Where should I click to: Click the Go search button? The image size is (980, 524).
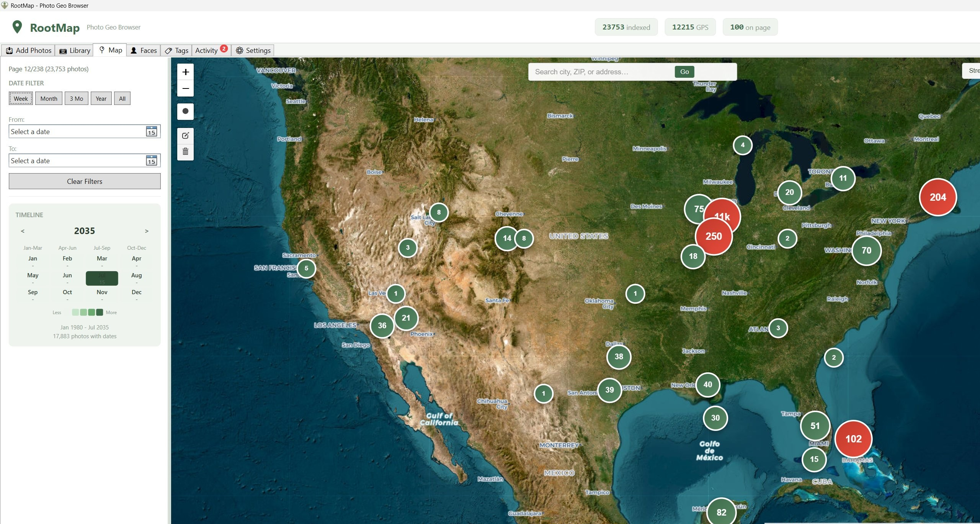click(x=684, y=72)
